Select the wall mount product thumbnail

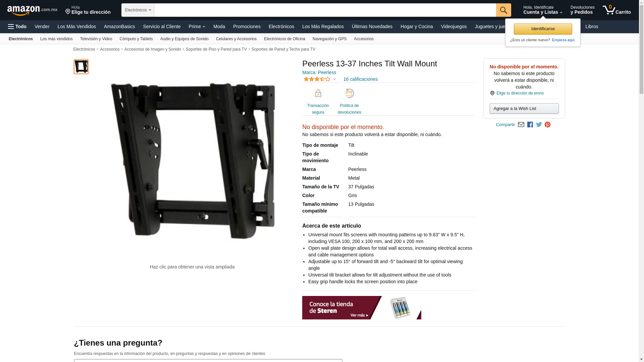pos(81,67)
